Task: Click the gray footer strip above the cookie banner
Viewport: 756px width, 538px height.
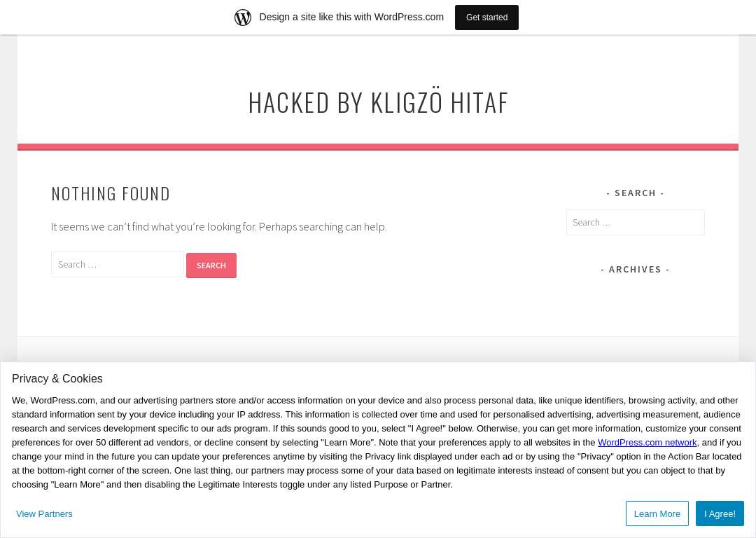Action: point(378,350)
